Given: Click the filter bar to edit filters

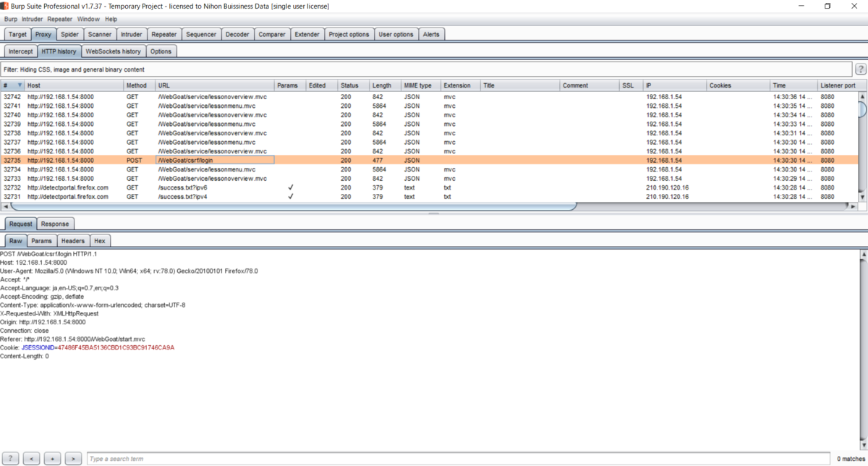Looking at the screenshot, I should (427, 69).
